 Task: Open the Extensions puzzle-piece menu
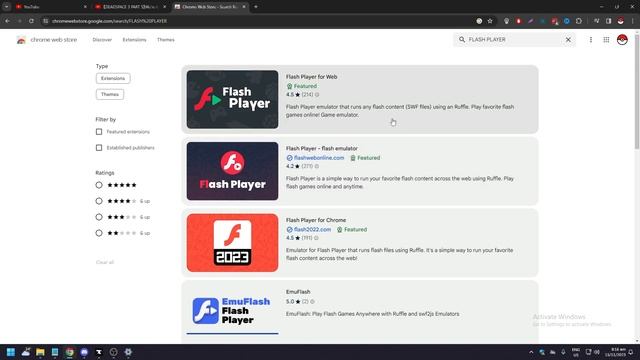[579, 21]
